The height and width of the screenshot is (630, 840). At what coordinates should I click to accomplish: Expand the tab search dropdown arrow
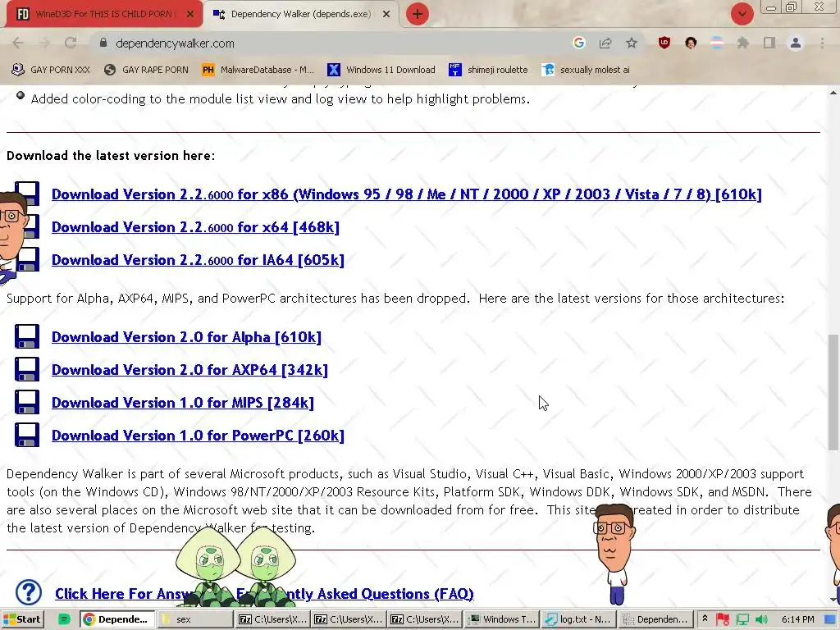[742, 14]
